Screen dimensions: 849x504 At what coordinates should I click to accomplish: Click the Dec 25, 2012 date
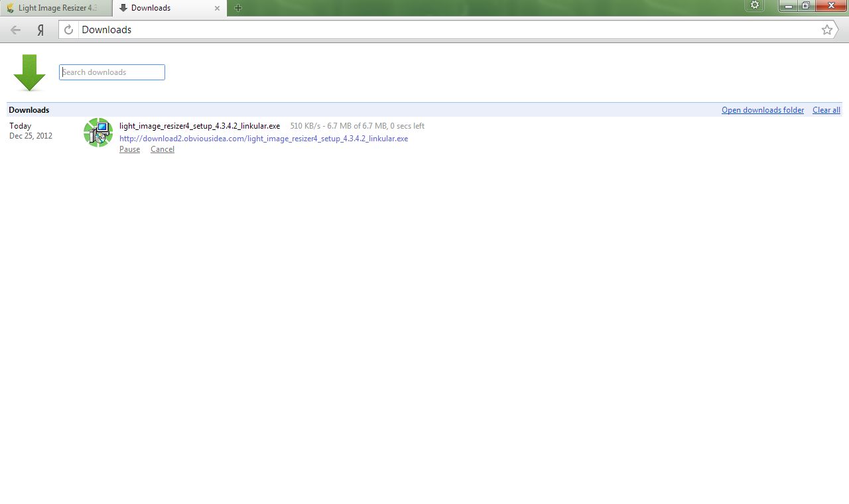[31, 136]
